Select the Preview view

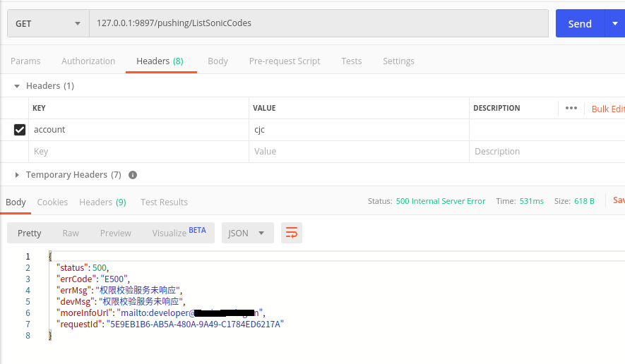click(115, 233)
